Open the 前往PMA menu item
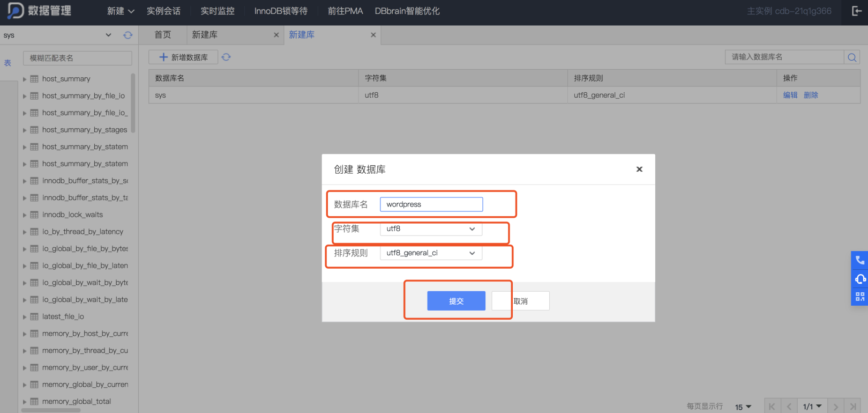This screenshot has height=413, width=868. click(x=346, y=11)
